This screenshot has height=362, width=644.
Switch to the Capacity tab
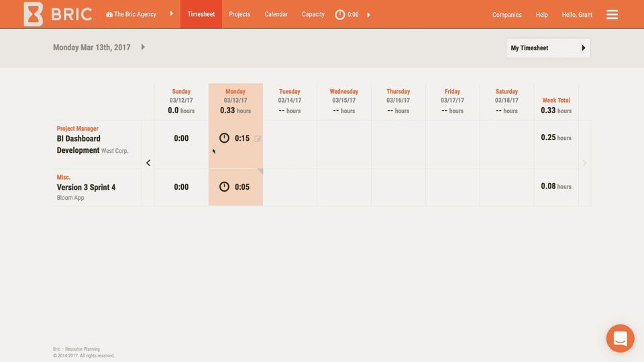[x=313, y=14]
